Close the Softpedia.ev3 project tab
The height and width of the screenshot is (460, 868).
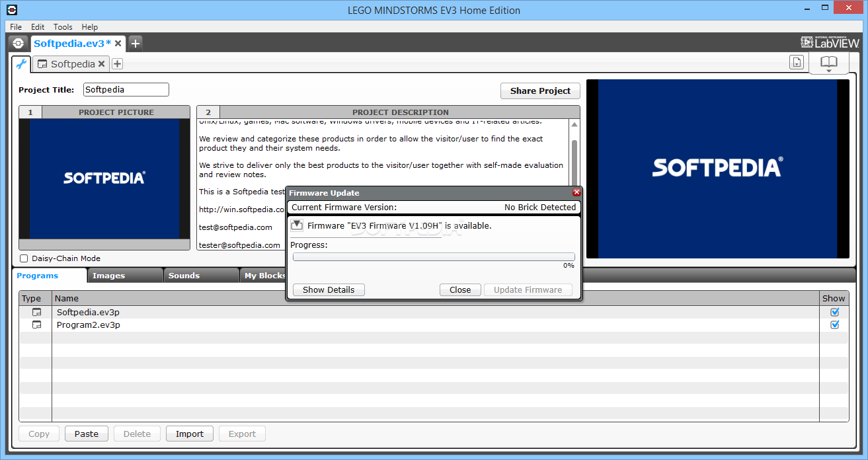click(x=118, y=44)
